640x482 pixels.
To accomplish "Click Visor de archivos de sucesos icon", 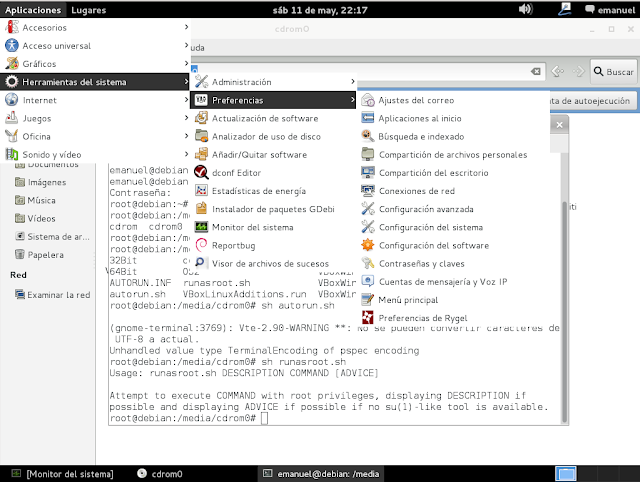I will pyautogui.click(x=200, y=262).
